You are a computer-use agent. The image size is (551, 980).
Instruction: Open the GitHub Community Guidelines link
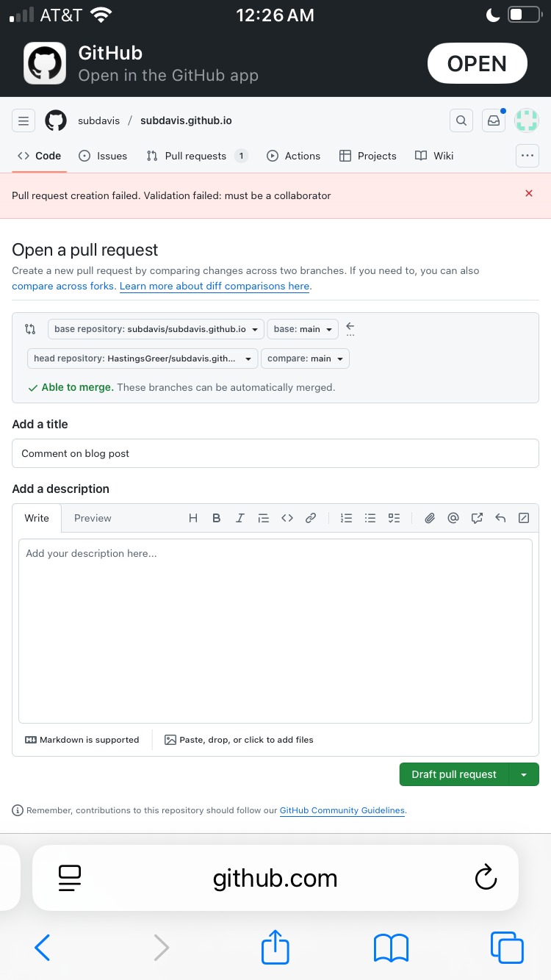click(x=342, y=810)
